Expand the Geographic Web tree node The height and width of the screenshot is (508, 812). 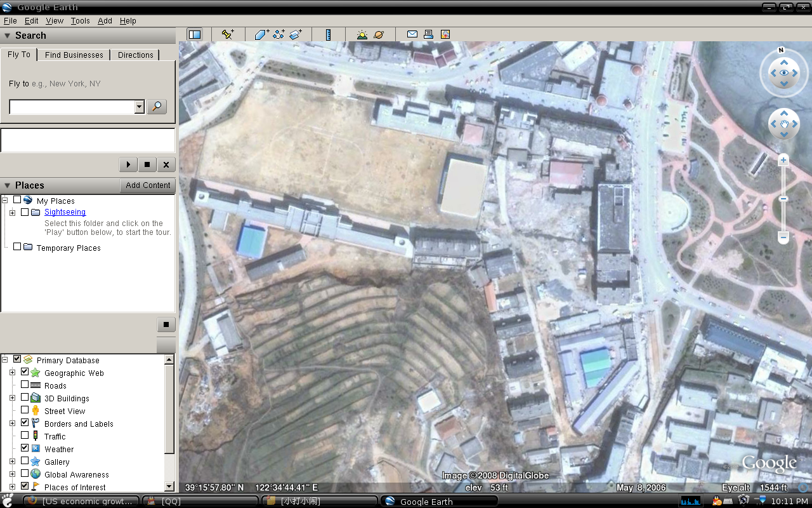[x=13, y=373]
